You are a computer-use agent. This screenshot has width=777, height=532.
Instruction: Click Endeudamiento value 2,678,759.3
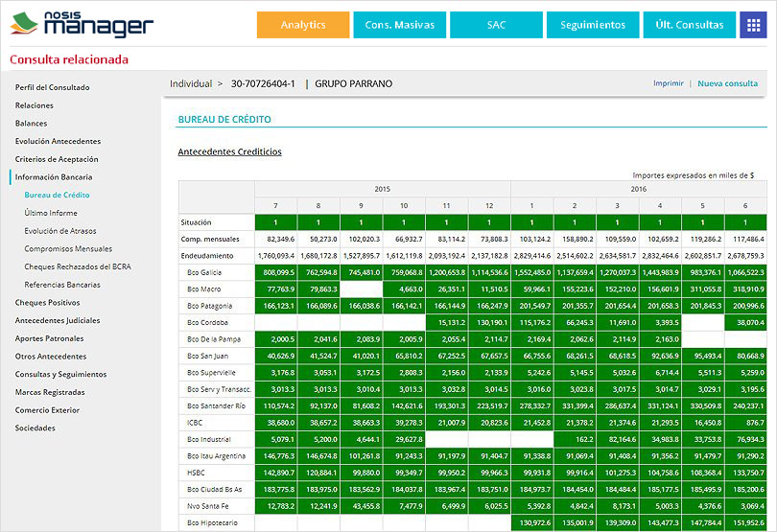click(x=745, y=256)
